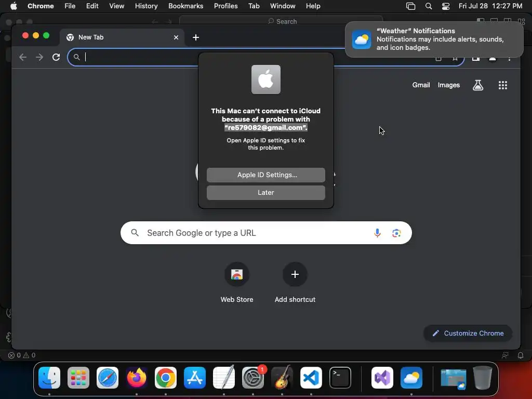Screen dimensions: 532x399
Task: Open a new tab with plus button
Action: [x=196, y=37]
